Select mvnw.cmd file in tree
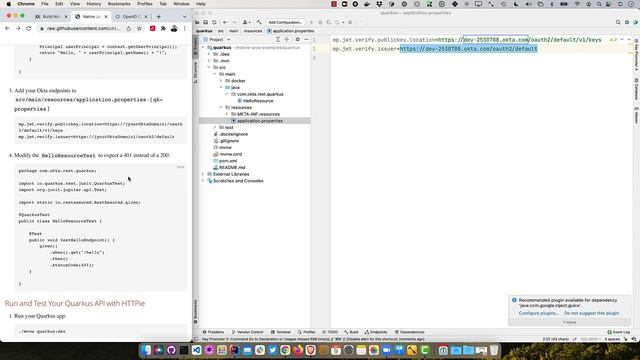Screen dimensions: 640x360 tap(228, 154)
